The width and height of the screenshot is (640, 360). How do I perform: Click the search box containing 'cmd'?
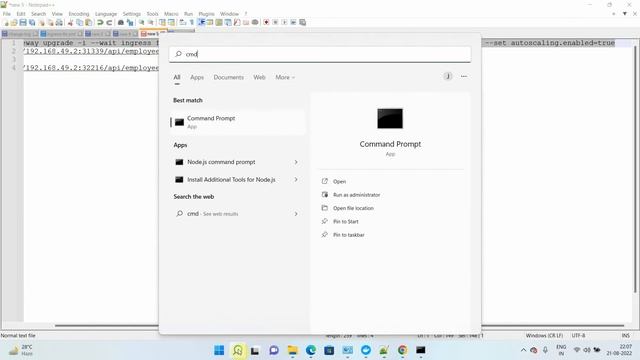[320, 54]
